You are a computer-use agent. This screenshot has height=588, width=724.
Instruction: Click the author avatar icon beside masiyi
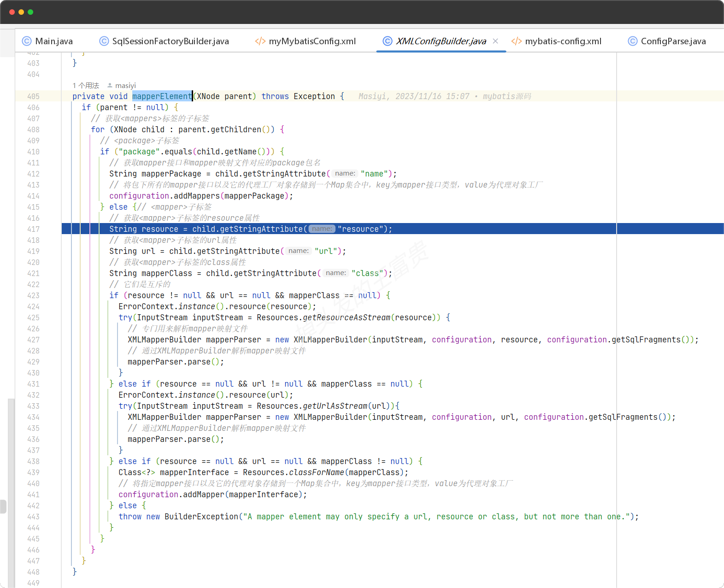tap(110, 85)
